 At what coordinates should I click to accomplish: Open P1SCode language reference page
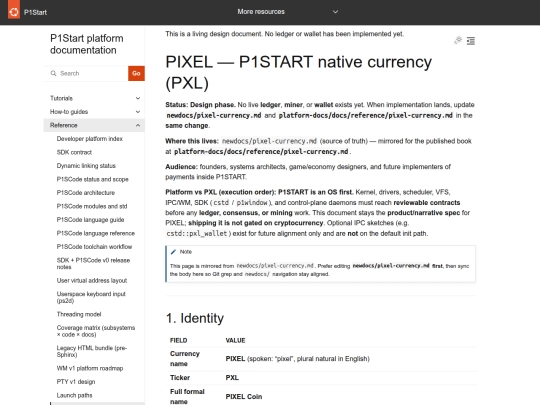point(96,233)
